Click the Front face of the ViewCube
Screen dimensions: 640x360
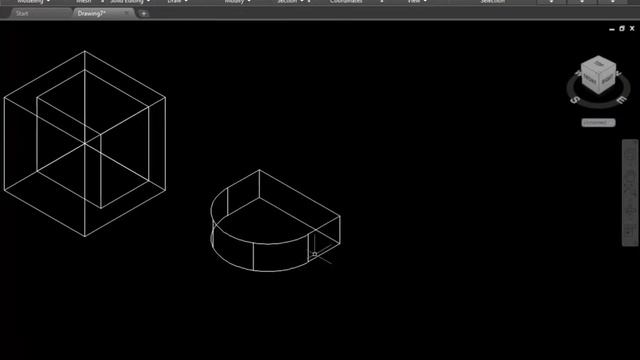589,79
